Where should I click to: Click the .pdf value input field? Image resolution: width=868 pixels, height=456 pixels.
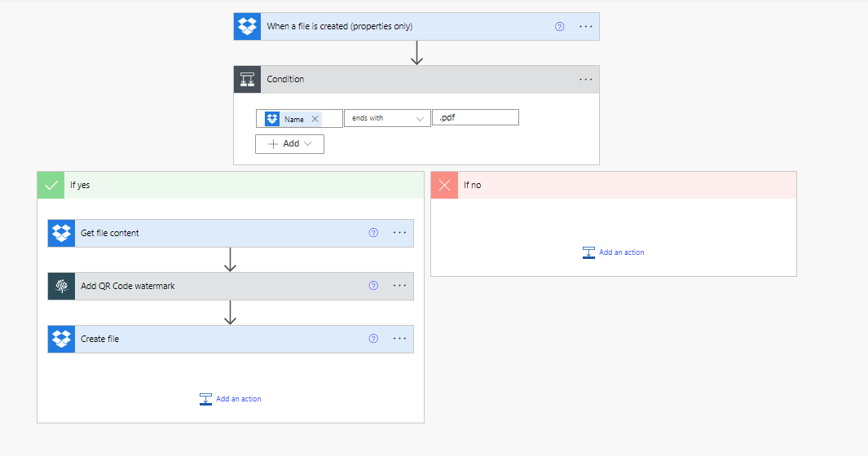tap(476, 117)
